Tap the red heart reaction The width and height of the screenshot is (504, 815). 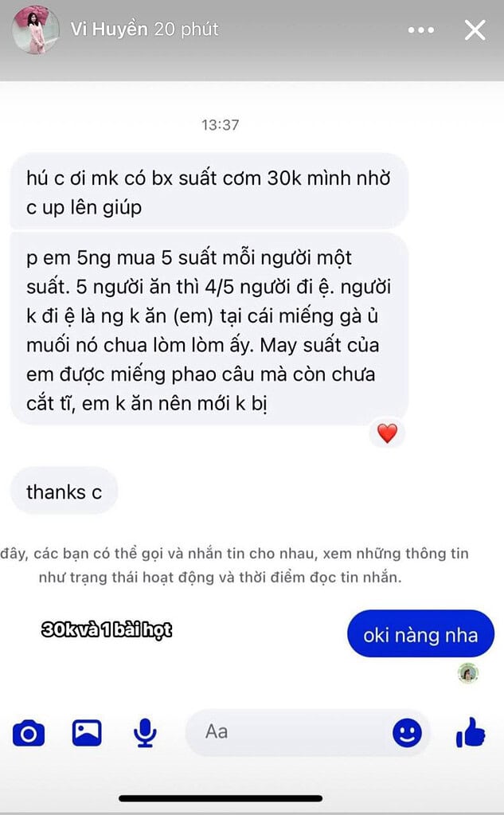coord(387,433)
